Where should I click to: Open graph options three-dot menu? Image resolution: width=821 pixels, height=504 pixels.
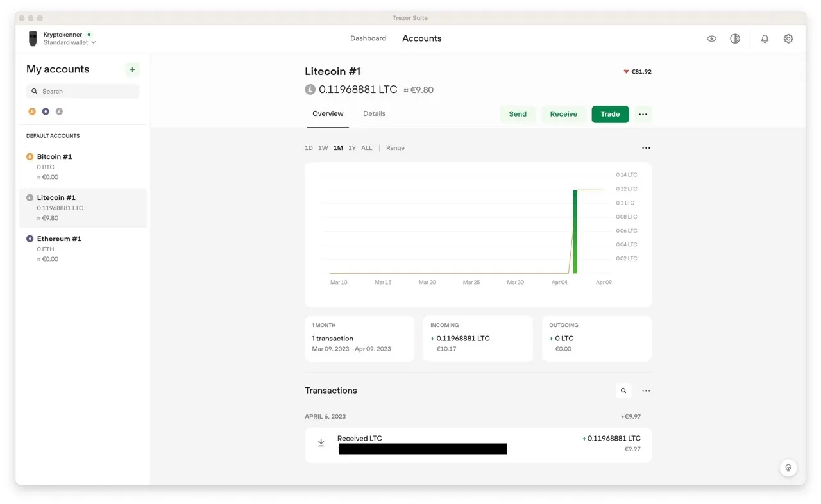[x=646, y=148]
